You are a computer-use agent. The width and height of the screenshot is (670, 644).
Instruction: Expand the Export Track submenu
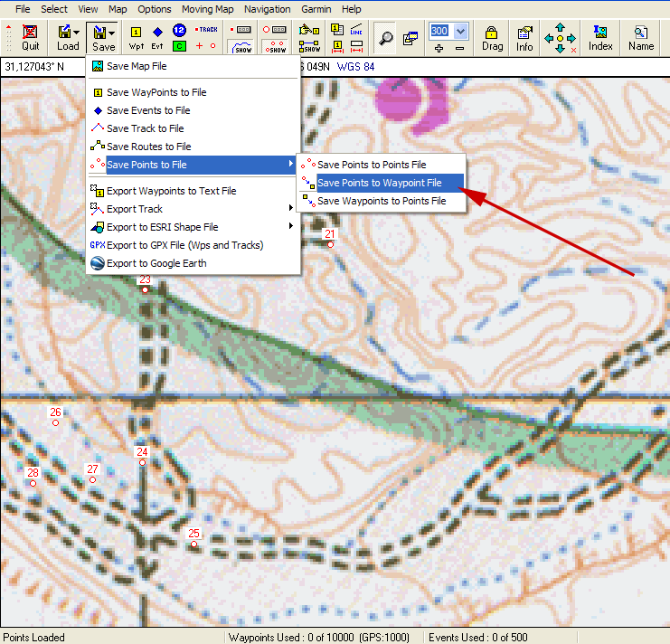tap(193, 209)
